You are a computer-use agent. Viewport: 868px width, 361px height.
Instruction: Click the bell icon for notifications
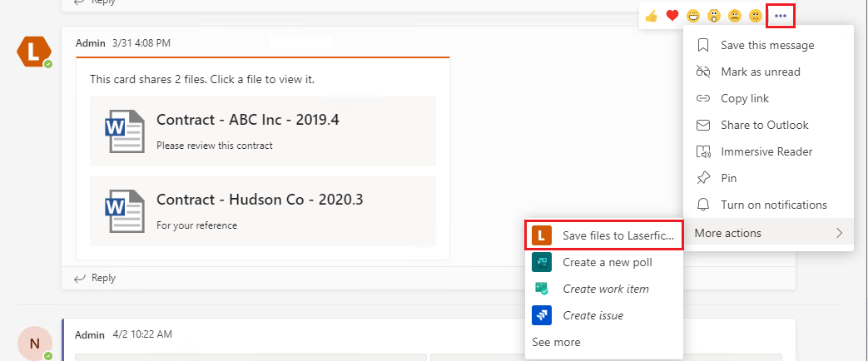point(703,205)
